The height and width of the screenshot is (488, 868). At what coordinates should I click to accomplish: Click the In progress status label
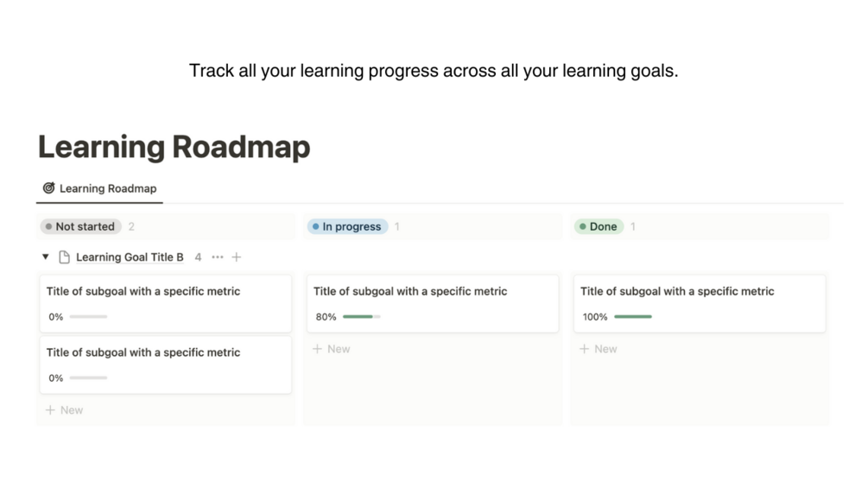tap(347, 226)
